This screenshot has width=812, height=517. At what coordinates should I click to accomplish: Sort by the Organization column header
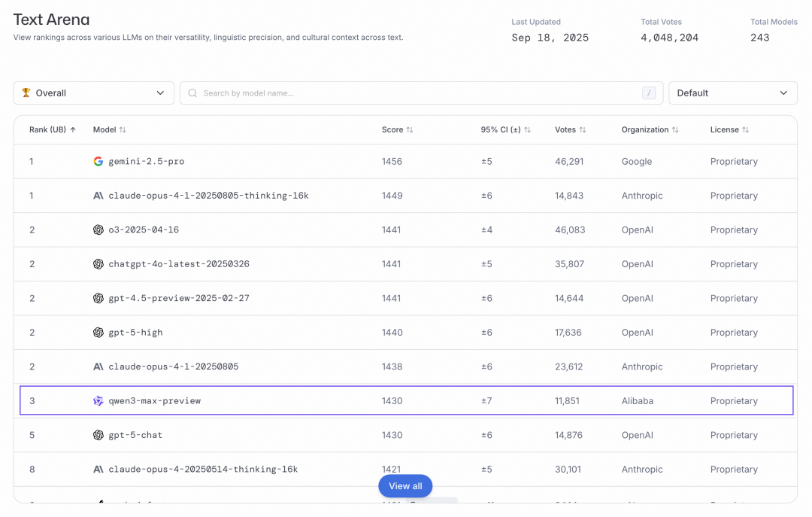[650, 130]
